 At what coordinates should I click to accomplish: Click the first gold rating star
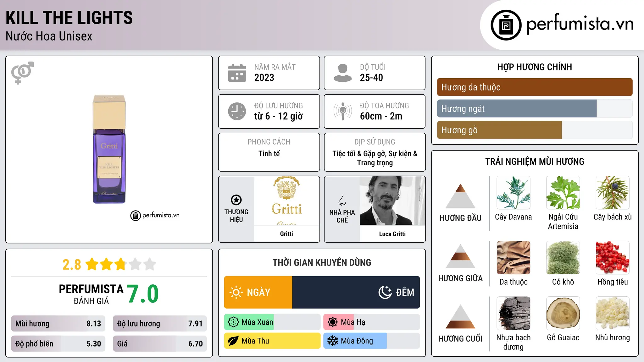coord(92,264)
